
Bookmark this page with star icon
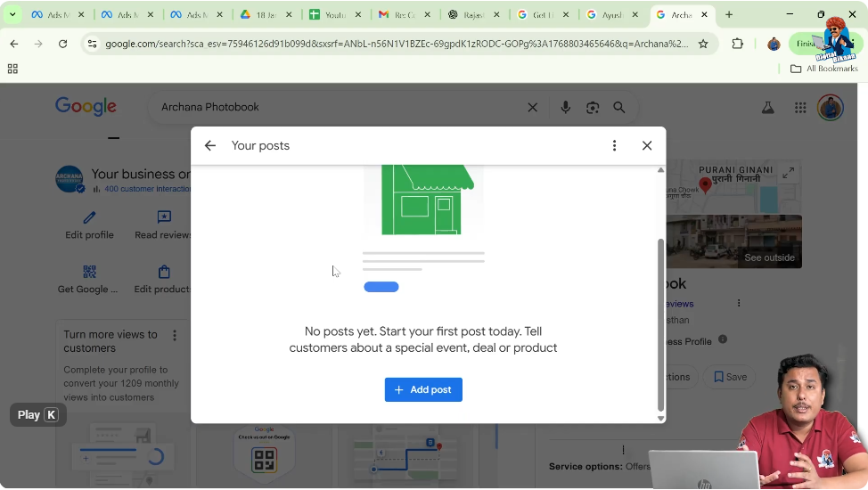[703, 44]
